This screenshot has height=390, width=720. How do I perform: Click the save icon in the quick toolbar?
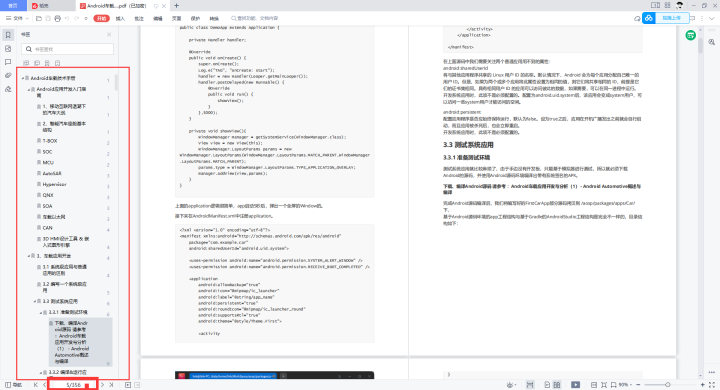tap(48, 18)
